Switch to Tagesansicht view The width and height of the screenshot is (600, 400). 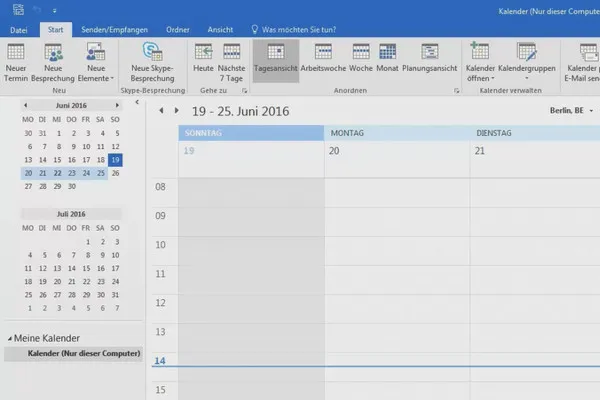[276, 61]
